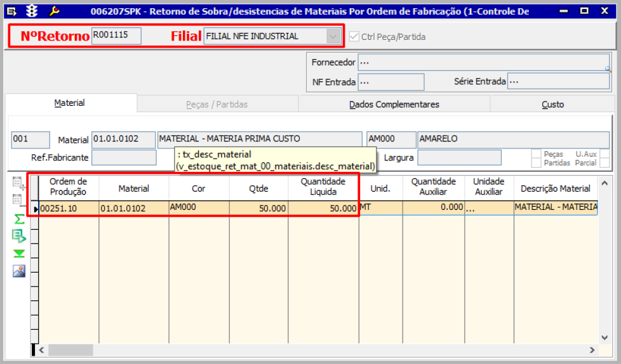This screenshot has height=364, width=621.
Task: Click the Material column header in grid
Action: pyautogui.click(x=134, y=189)
